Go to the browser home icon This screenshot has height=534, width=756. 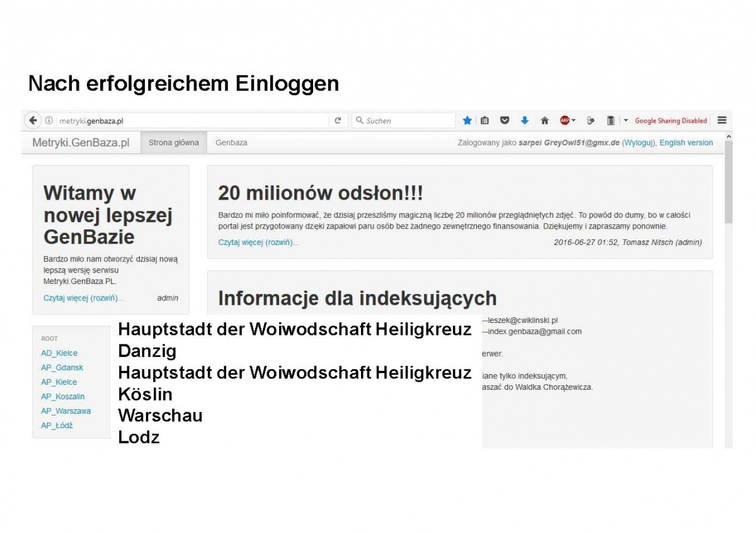[x=545, y=121]
